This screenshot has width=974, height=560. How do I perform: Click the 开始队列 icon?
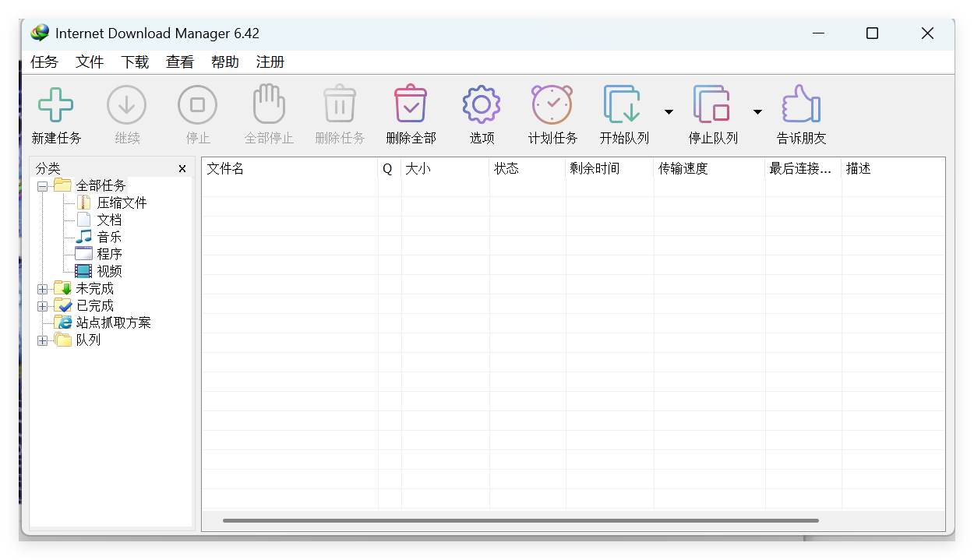coord(623,104)
